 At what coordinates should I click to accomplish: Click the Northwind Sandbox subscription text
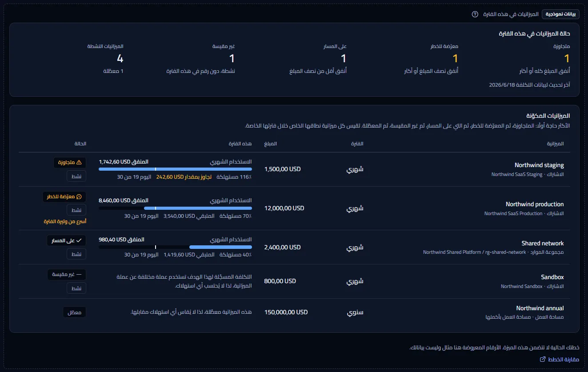(x=522, y=287)
